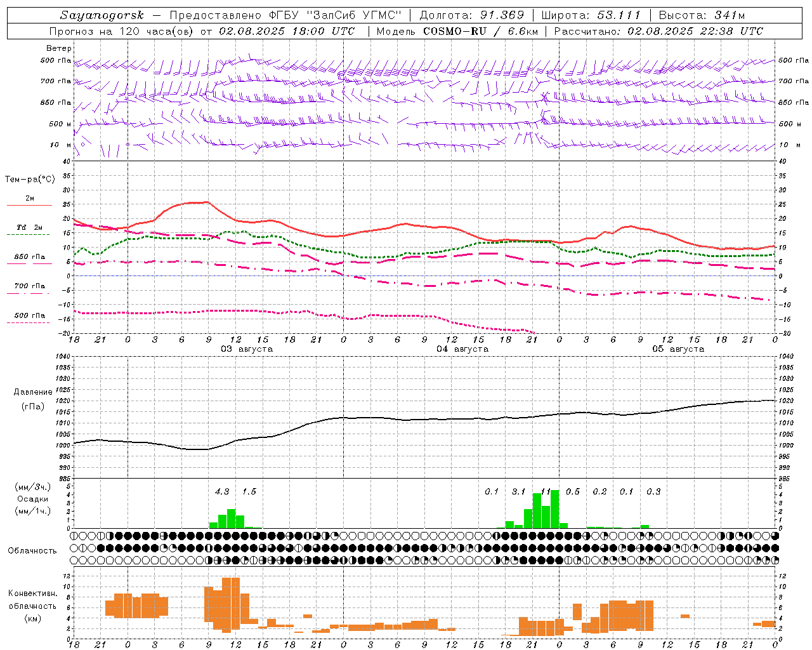Click the "500 гПа" temperature legend entry
The width and height of the screenshot is (812, 650).
[x=29, y=315]
